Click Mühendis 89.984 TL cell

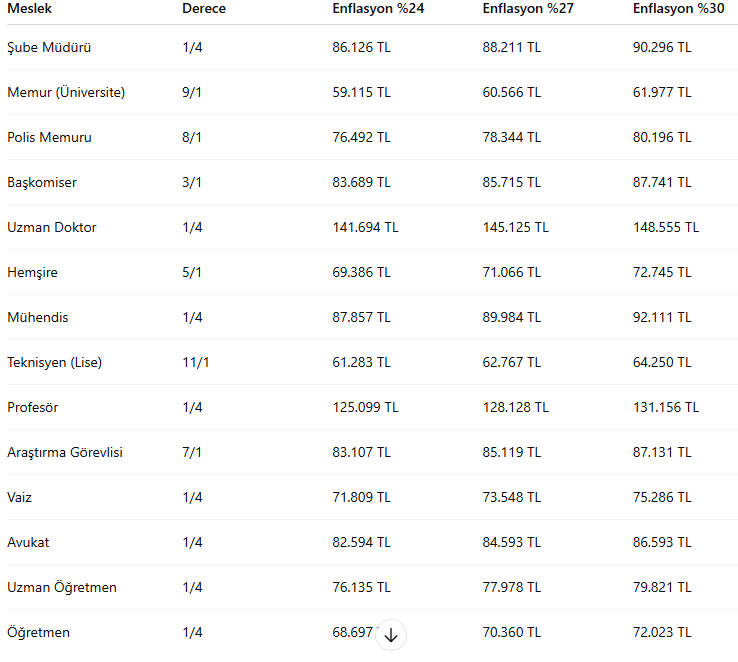(x=512, y=318)
